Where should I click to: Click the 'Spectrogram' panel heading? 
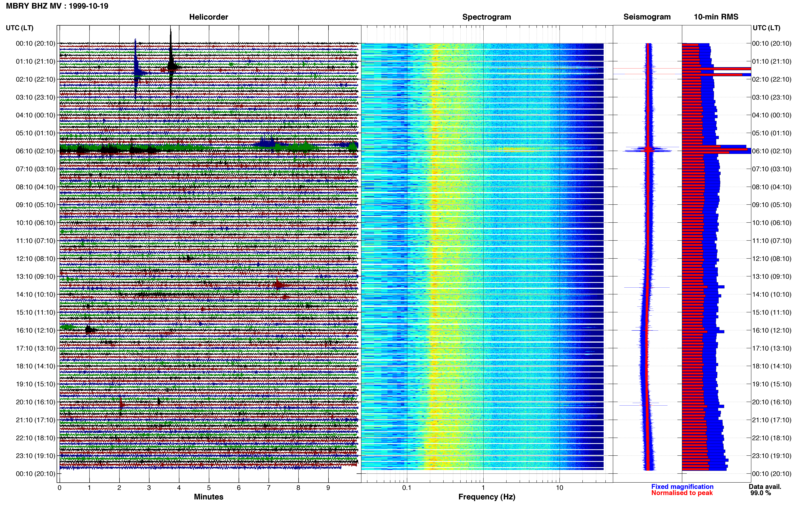click(487, 17)
